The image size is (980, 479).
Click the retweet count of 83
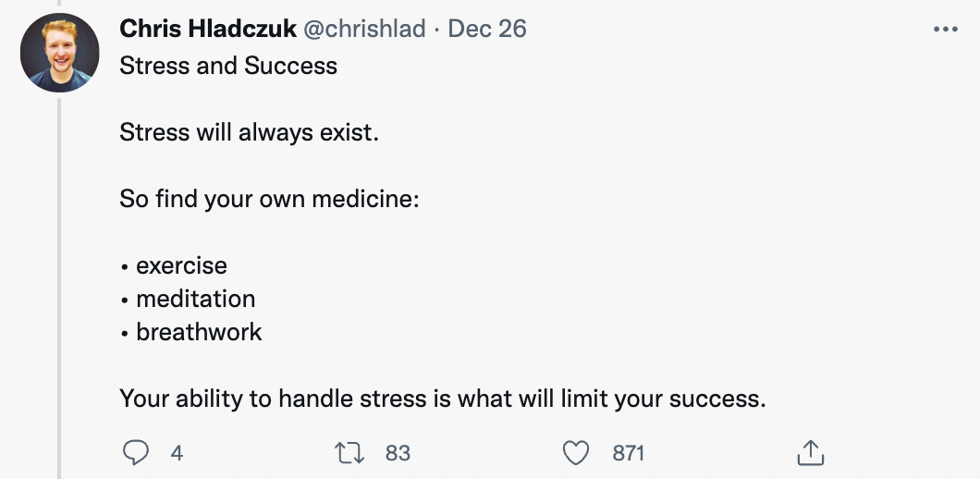pos(398,453)
